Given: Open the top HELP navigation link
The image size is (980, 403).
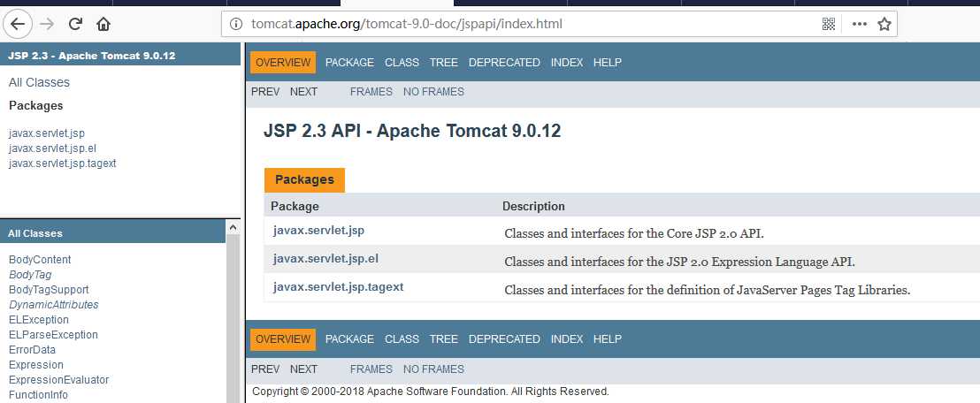Looking at the screenshot, I should (x=608, y=63).
